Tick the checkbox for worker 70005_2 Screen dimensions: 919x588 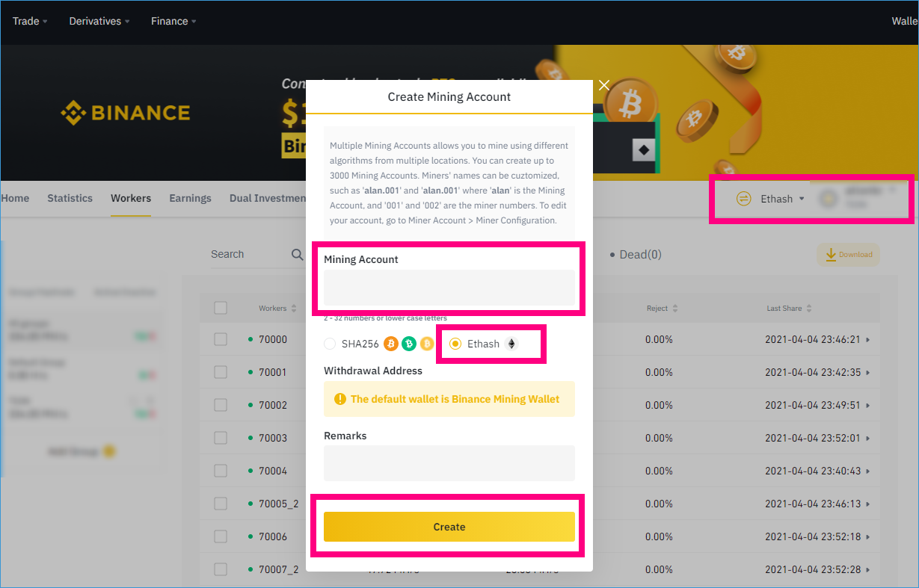click(221, 504)
